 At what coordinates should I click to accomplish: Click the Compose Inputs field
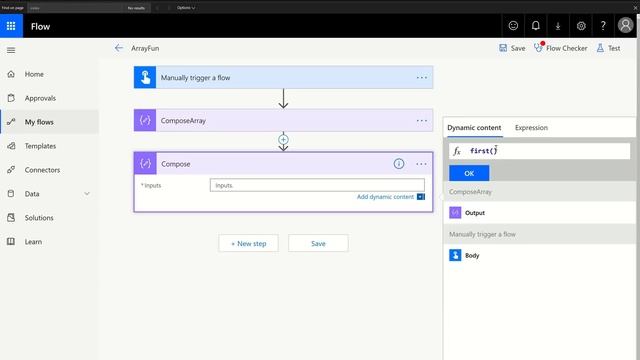[x=317, y=185]
